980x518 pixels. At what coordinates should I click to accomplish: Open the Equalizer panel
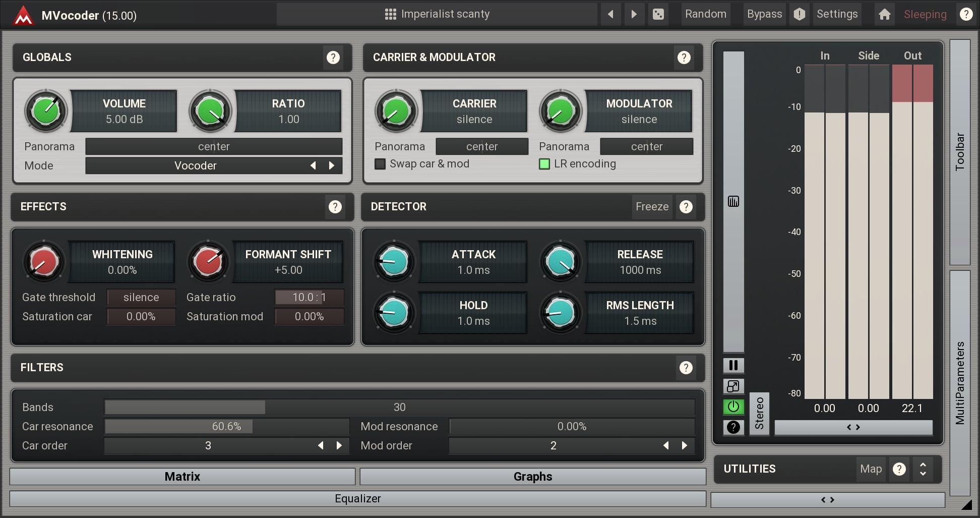pyautogui.click(x=357, y=498)
